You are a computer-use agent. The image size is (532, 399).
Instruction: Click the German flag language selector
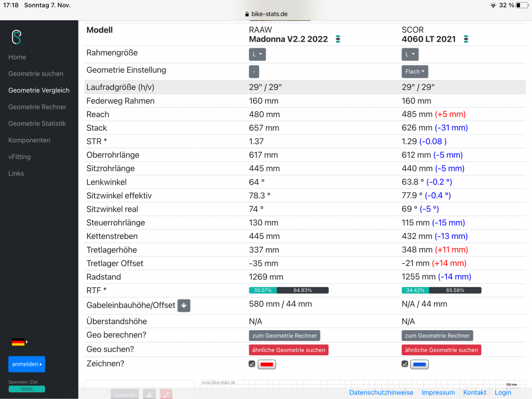pyautogui.click(x=19, y=342)
